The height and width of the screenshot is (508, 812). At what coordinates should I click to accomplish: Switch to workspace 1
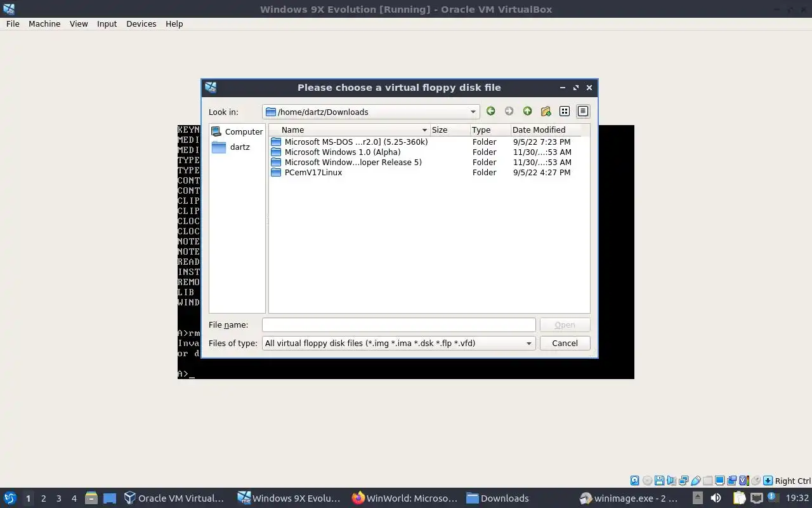coord(28,498)
